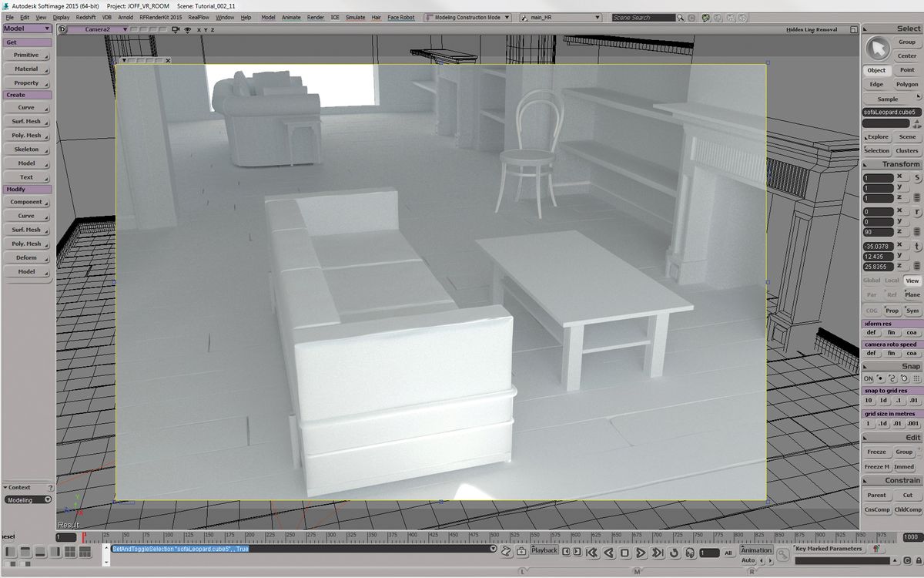Screen dimensions: 924x578
Task: Select the big arrow selection tool
Action: point(877,48)
